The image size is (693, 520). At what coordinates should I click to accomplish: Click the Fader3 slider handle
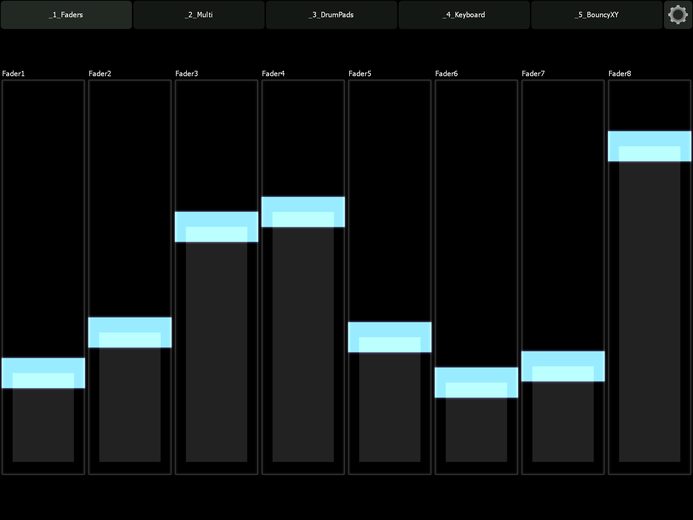tap(217, 227)
